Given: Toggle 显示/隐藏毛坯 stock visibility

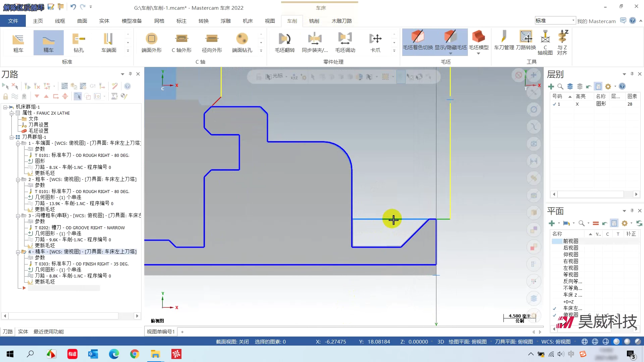Looking at the screenshot, I should 450,41.
